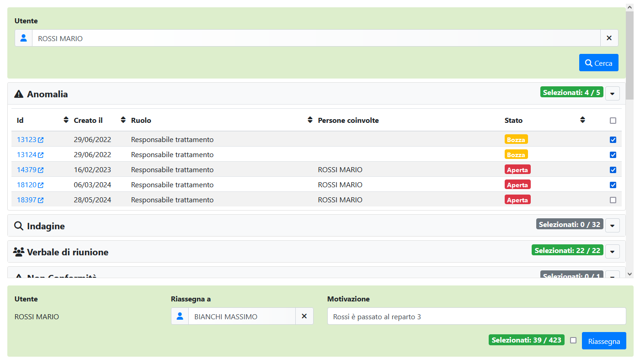Select the checkbox for anomaly 18397
Viewport: 640px width, 364px height.
[613, 200]
